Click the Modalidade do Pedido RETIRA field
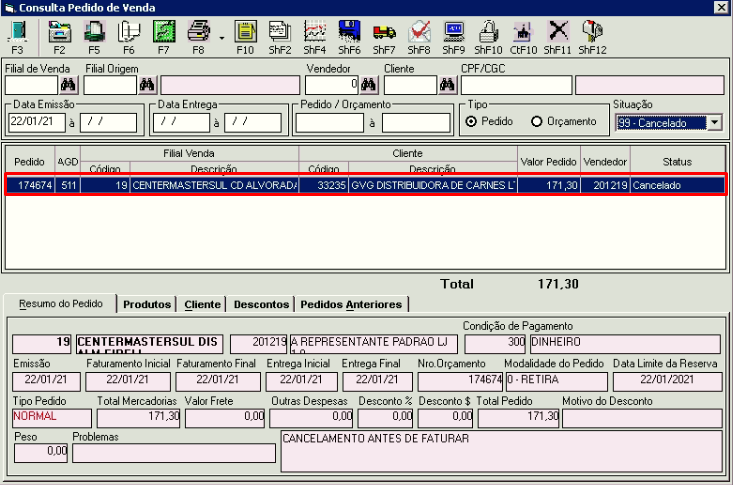 pos(556,382)
